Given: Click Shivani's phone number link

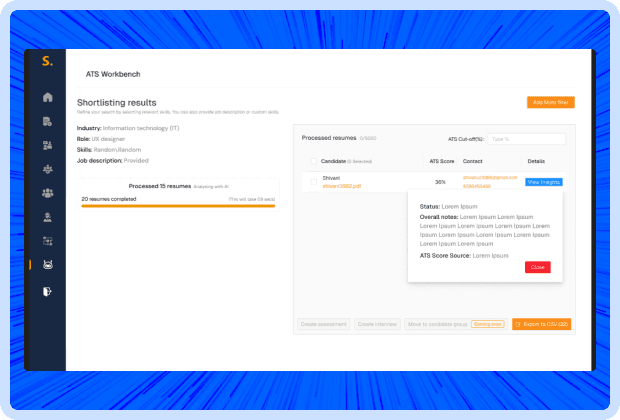Looking at the screenshot, I should pyautogui.click(x=476, y=186).
